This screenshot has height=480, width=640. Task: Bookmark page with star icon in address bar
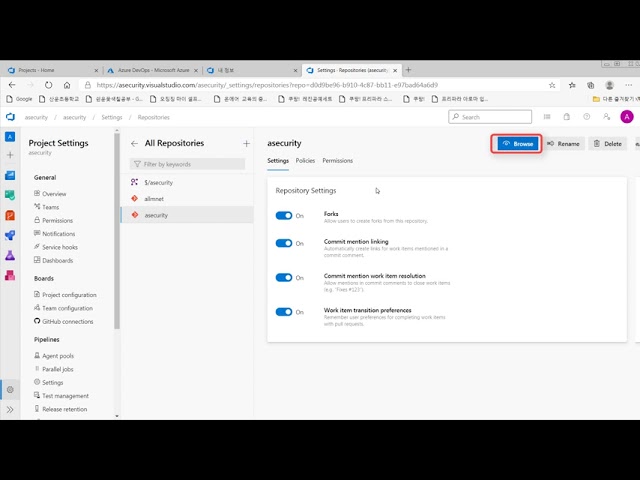[552, 85]
